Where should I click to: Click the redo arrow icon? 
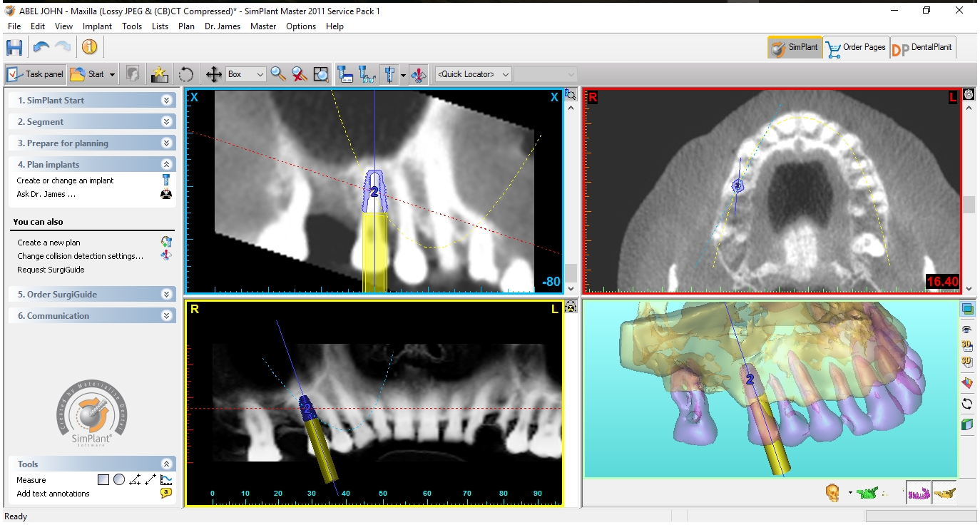pyautogui.click(x=63, y=48)
